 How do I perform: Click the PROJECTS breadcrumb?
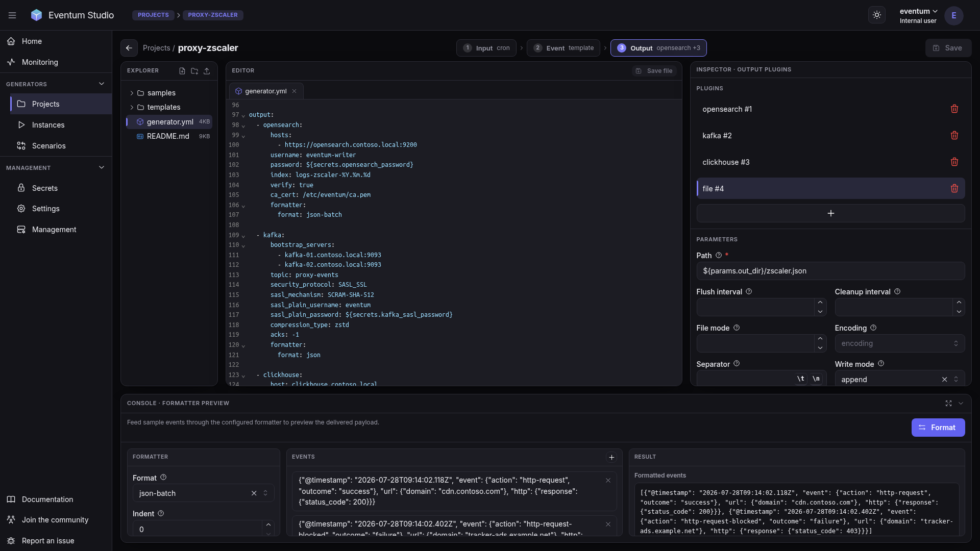tap(153, 15)
